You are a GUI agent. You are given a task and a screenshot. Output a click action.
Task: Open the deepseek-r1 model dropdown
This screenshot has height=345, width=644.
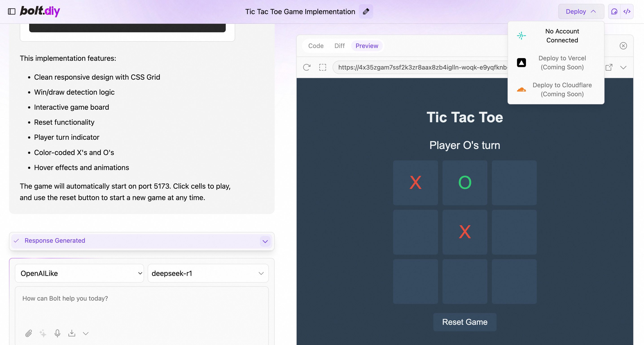208,273
